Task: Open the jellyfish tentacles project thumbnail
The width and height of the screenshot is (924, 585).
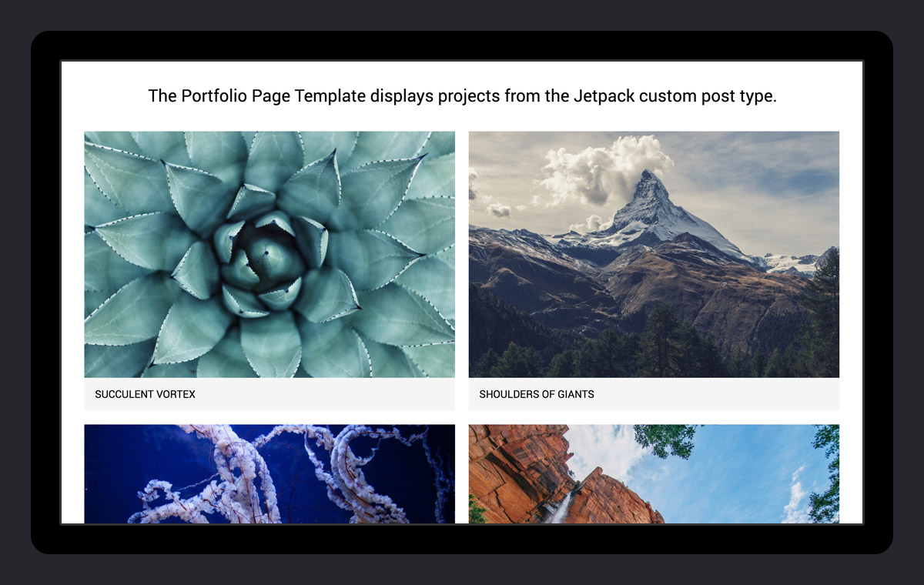Action: (x=269, y=474)
